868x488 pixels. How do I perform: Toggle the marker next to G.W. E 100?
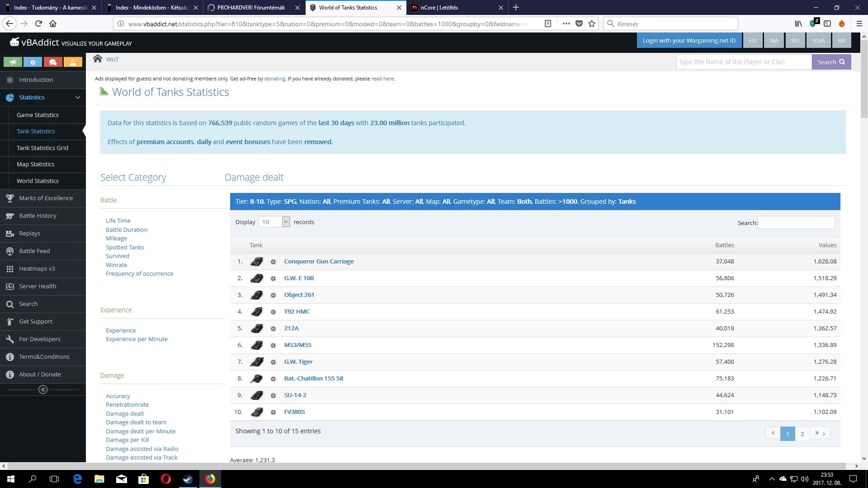[273, 278]
